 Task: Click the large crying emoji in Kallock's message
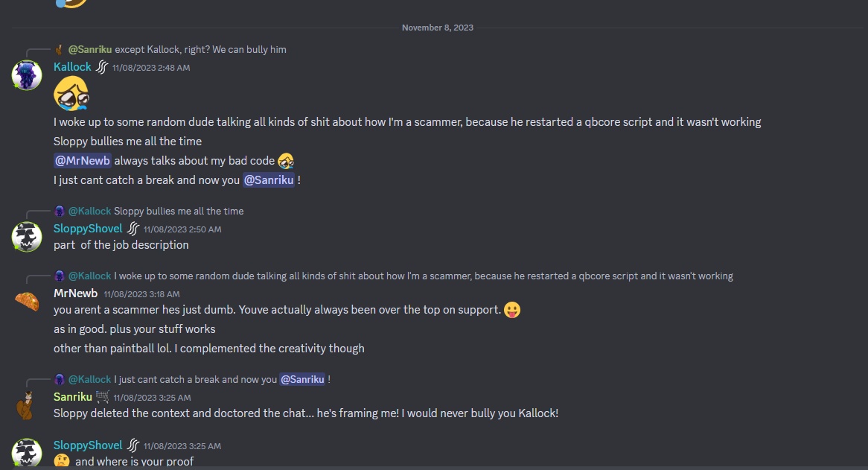point(71,94)
